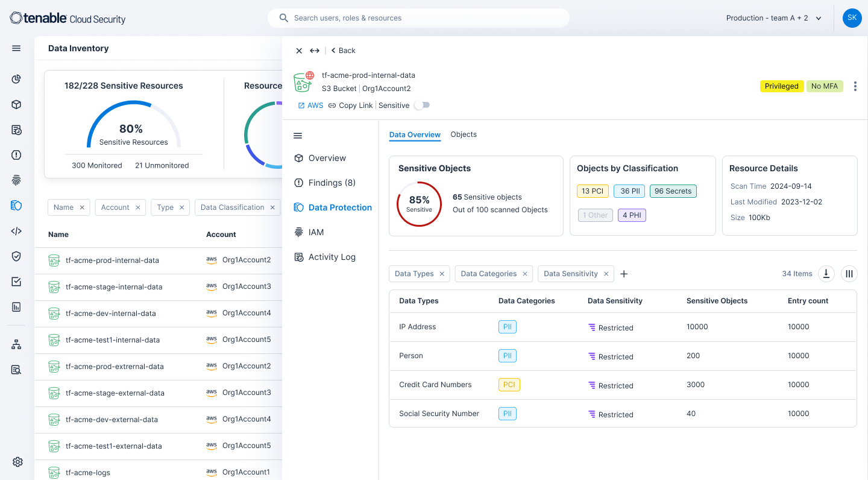Click the Back link

344,51
